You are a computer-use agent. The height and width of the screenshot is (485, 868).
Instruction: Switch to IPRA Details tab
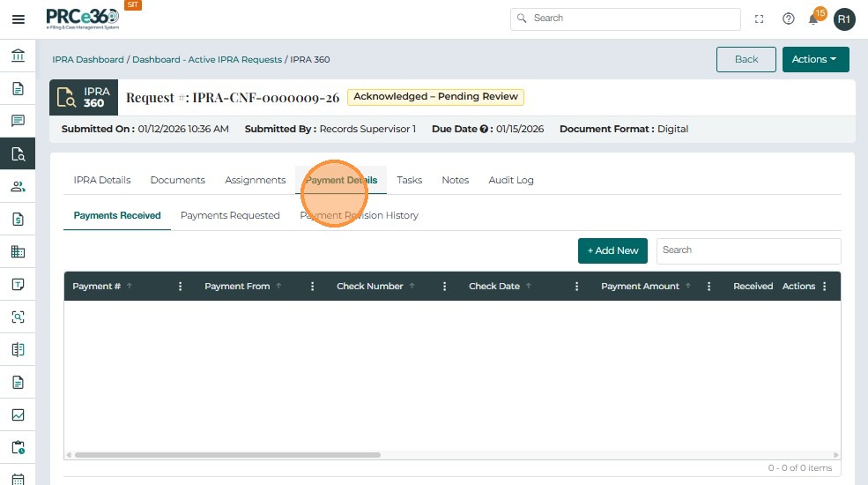[x=102, y=180]
